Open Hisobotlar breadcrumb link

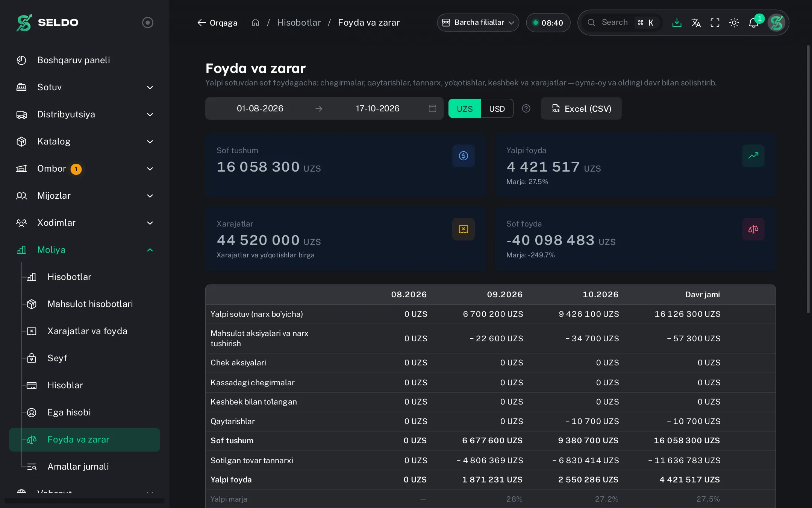click(x=299, y=23)
